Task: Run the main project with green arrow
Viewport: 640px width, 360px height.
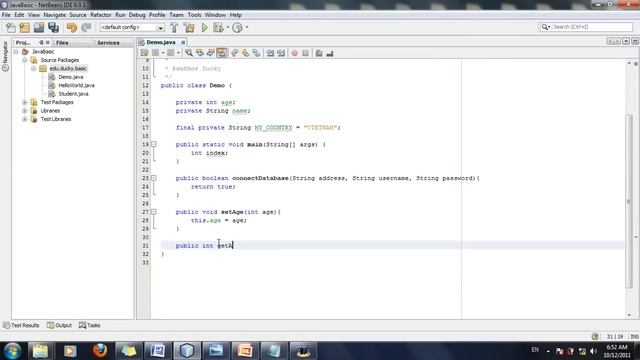Action: [x=204, y=27]
